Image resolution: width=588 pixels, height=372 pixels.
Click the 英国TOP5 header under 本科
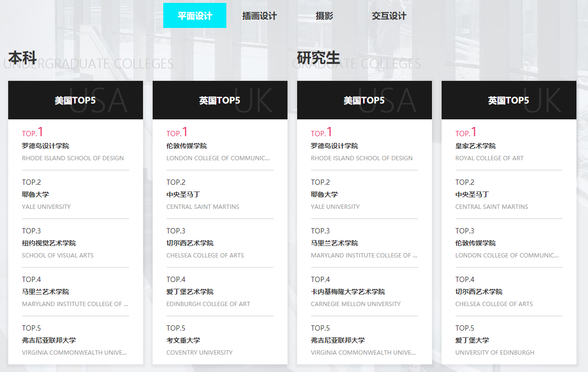click(220, 100)
